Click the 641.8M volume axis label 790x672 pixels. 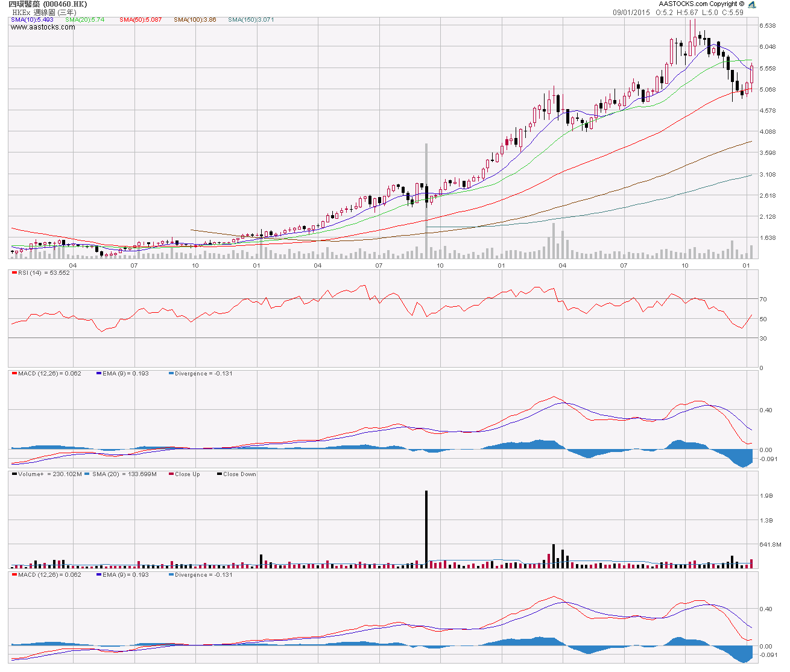pos(770,545)
